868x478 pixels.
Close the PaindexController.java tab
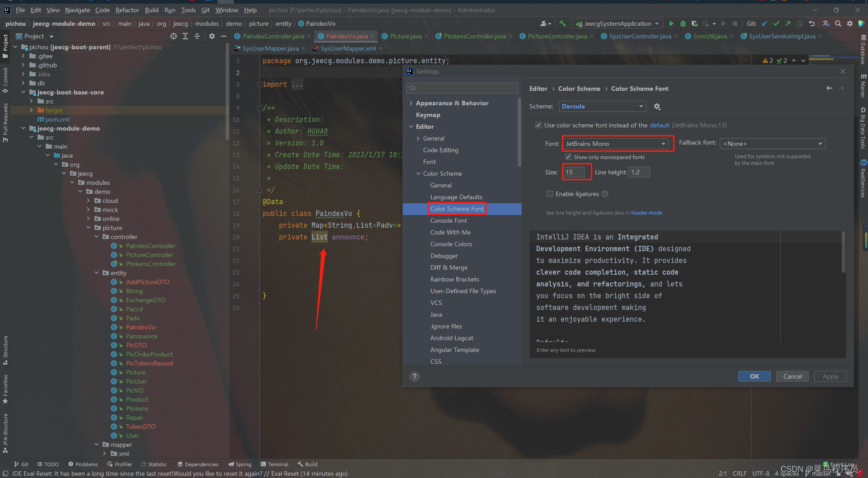(x=309, y=36)
